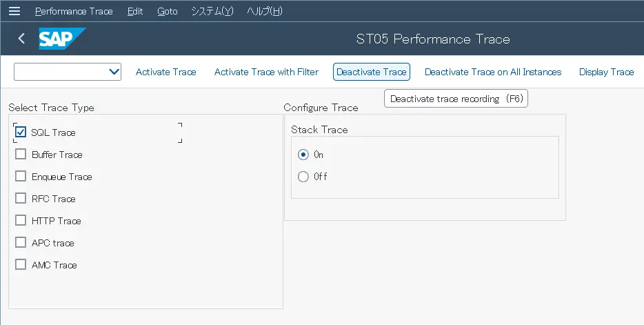644x325 pixels.
Task: Enable the Buffer Trace checkbox
Action: (x=21, y=154)
